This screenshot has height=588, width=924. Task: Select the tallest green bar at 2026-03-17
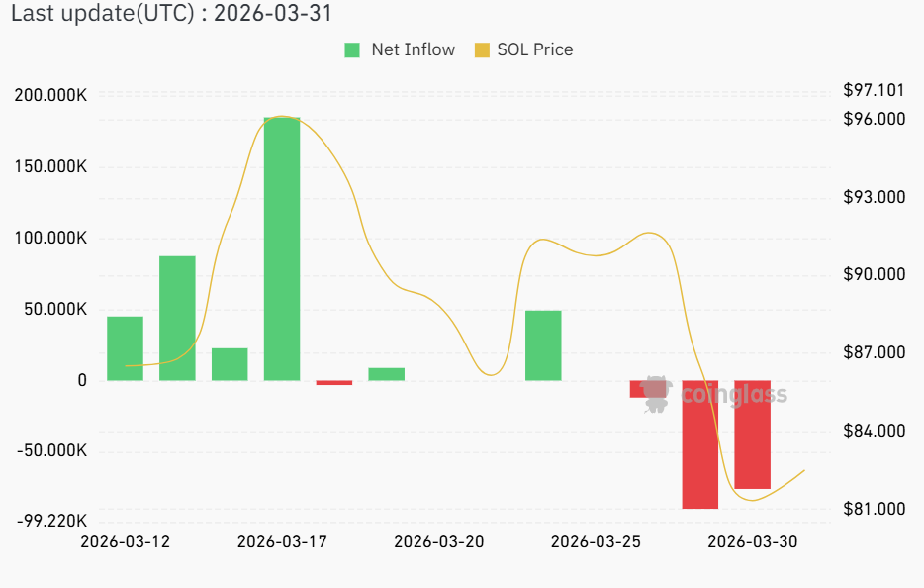click(282, 248)
